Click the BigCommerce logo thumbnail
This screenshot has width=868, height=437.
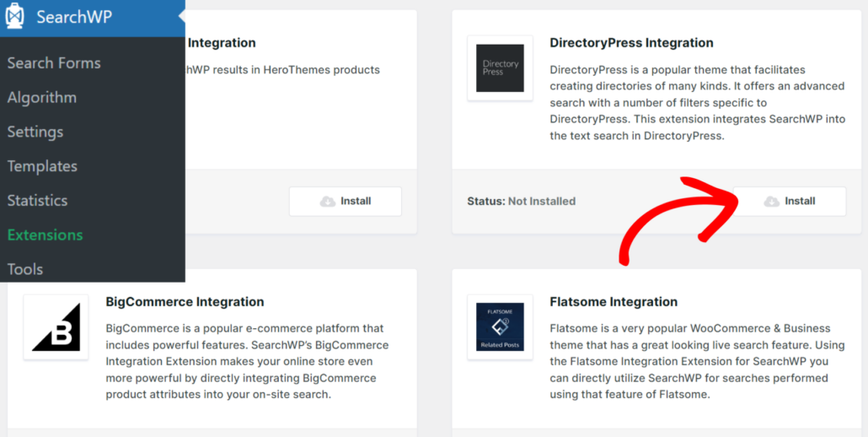pyautogui.click(x=56, y=326)
